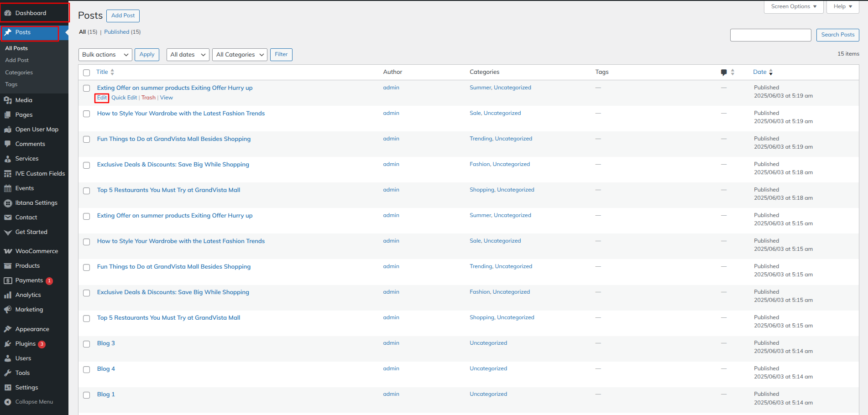Click the Marketing megaphone icon
Viewport: 868px width, 415px height.
(8, 310)
